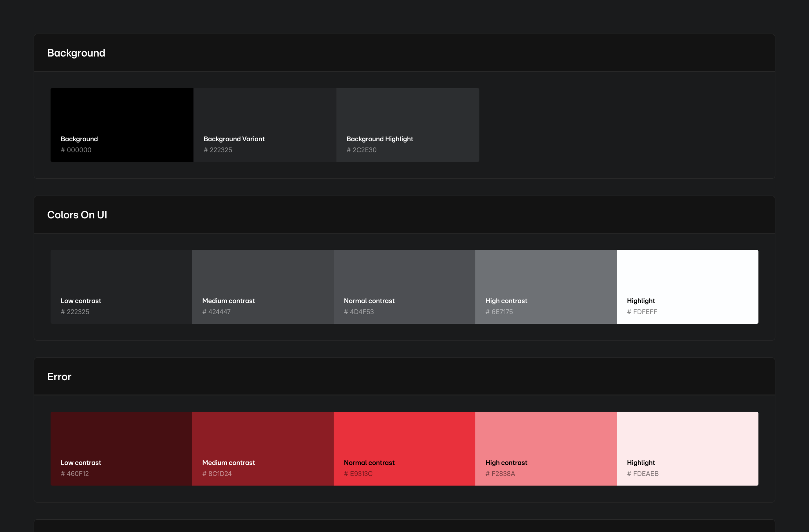The height and width of the screenshot is (532, 809).
Task: Pick the Background Highlight #2C2E30 swatch
Action: (408, 125)
